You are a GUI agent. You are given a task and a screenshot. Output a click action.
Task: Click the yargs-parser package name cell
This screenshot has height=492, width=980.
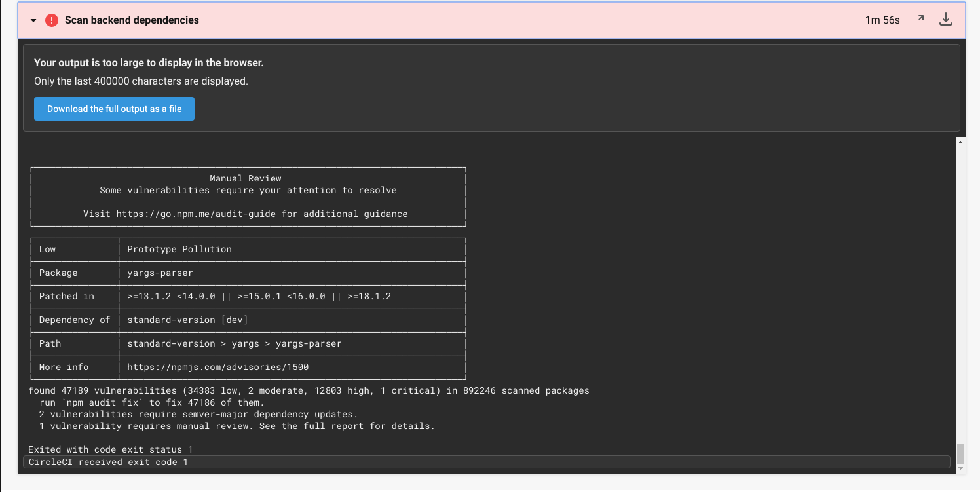coord(160,273)
